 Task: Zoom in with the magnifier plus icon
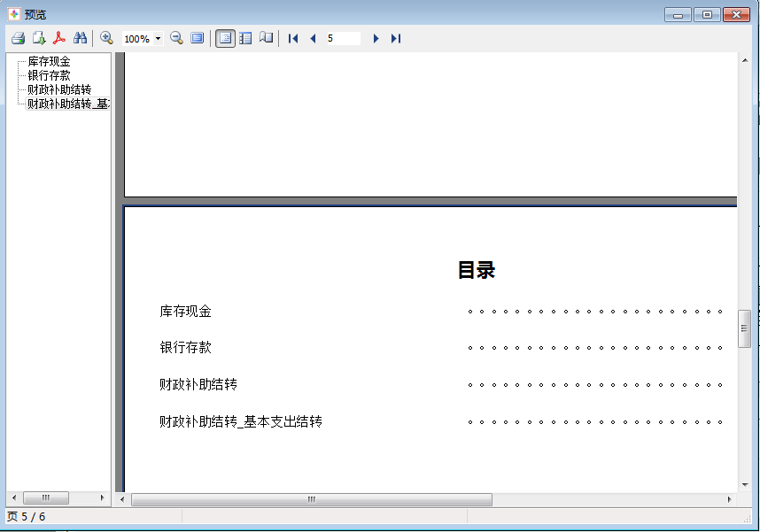click(x=107, y=38)
